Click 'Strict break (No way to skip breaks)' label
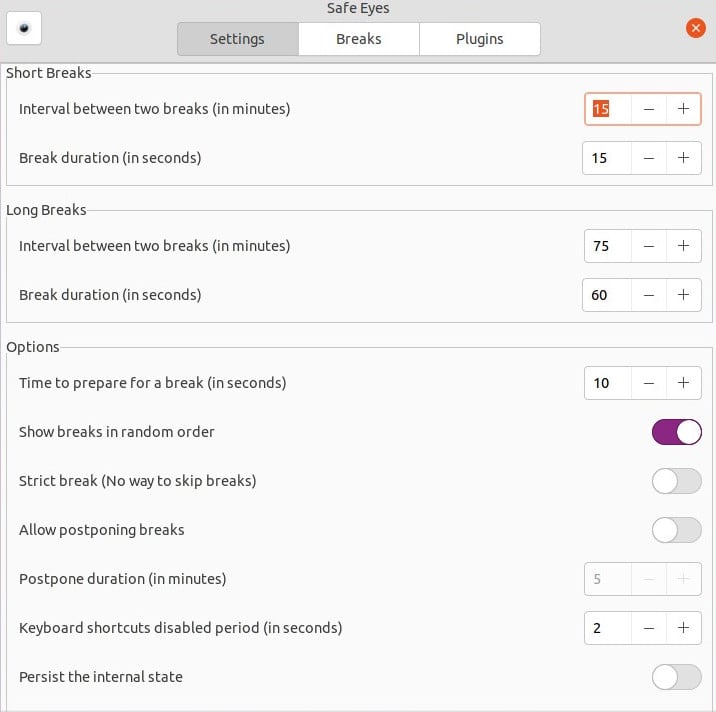716x712 pixels. [137, 481]
